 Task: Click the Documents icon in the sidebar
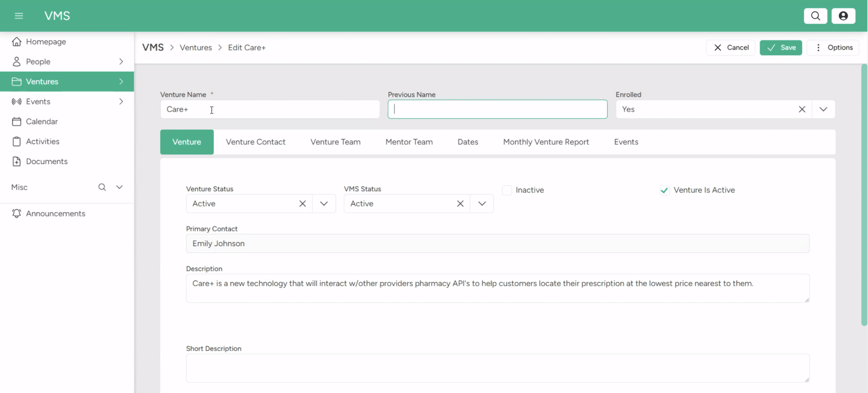point(17,161)
